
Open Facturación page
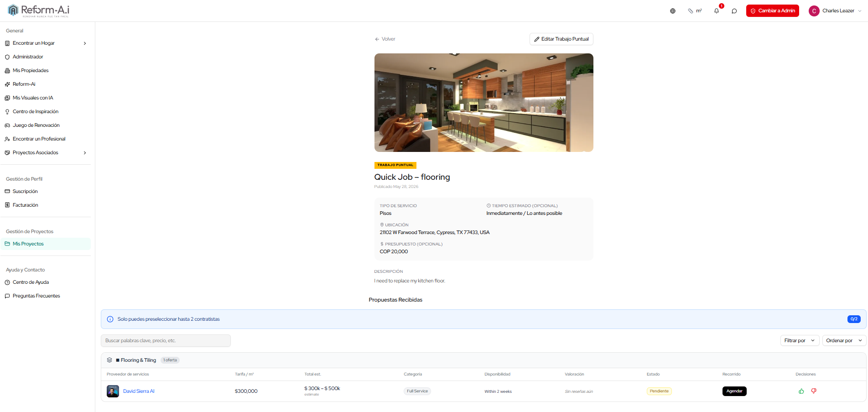click(25, 205)
